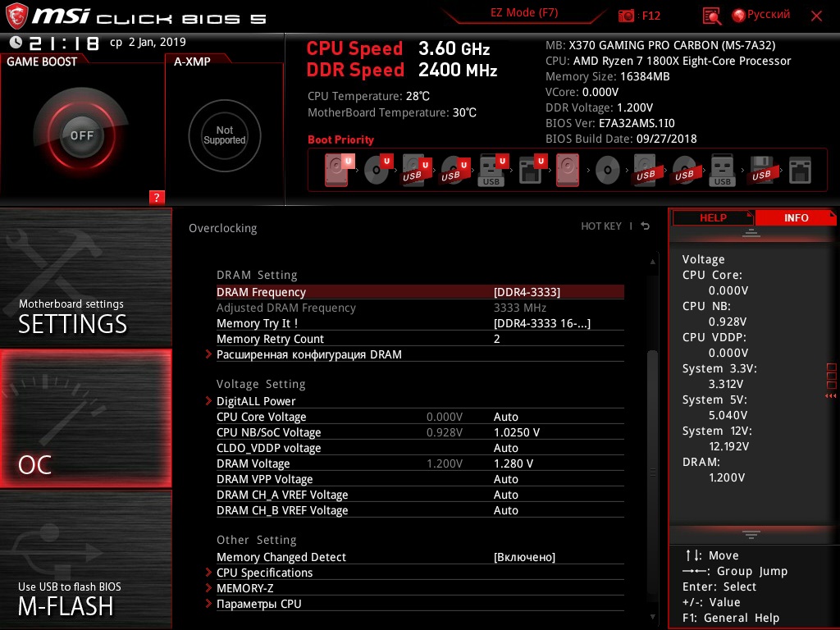Edit CLDO_VDDP voltage Auto value
Viewport: 840px width, 630px height.
tap(505, 448)
